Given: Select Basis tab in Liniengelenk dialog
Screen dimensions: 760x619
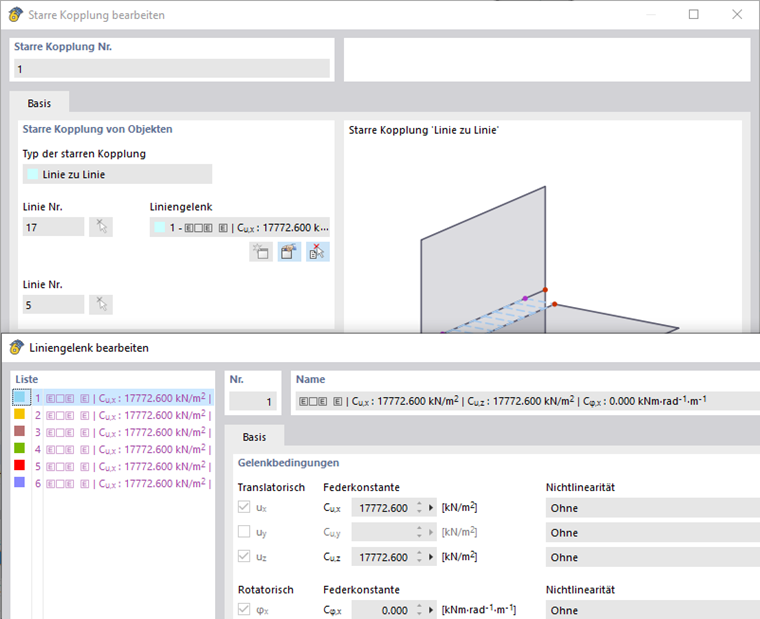Looking at the screenshot, I should pos(254,437).
